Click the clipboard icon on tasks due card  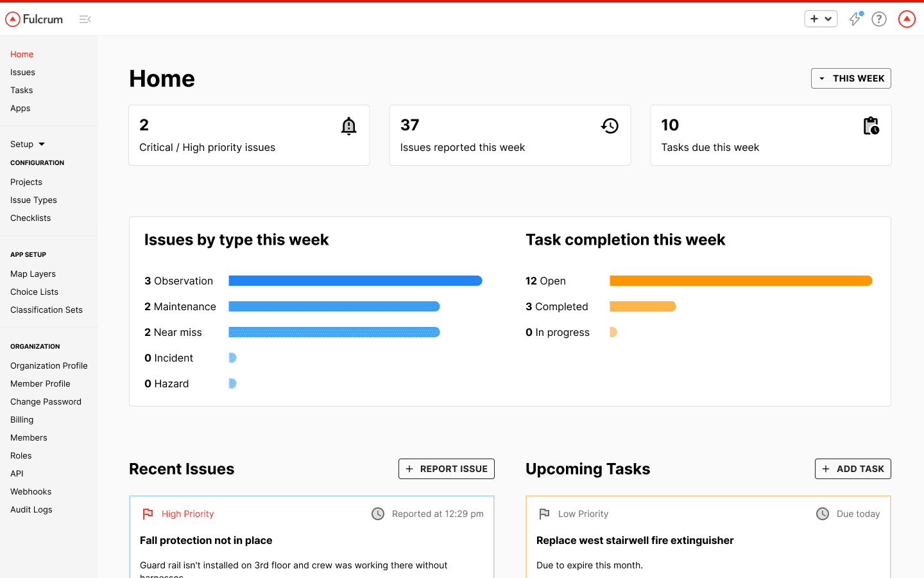(x=871, y=126)
